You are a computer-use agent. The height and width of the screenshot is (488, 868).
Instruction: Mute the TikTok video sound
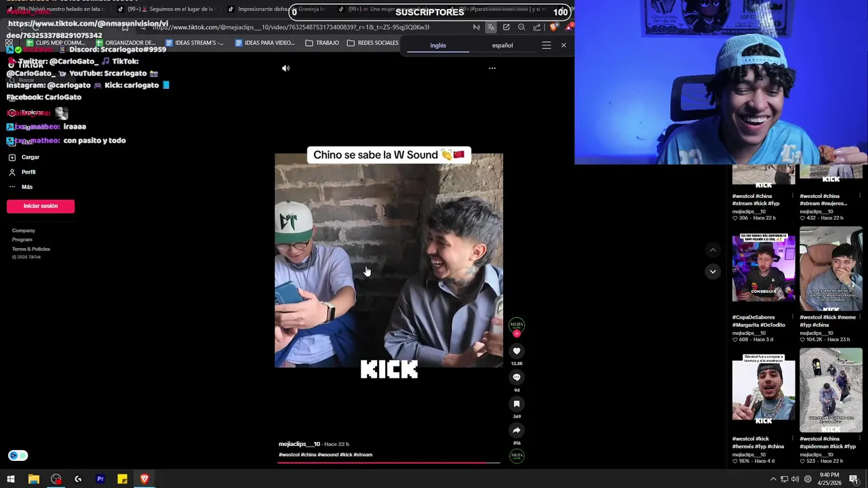click(x=285, y=68)
